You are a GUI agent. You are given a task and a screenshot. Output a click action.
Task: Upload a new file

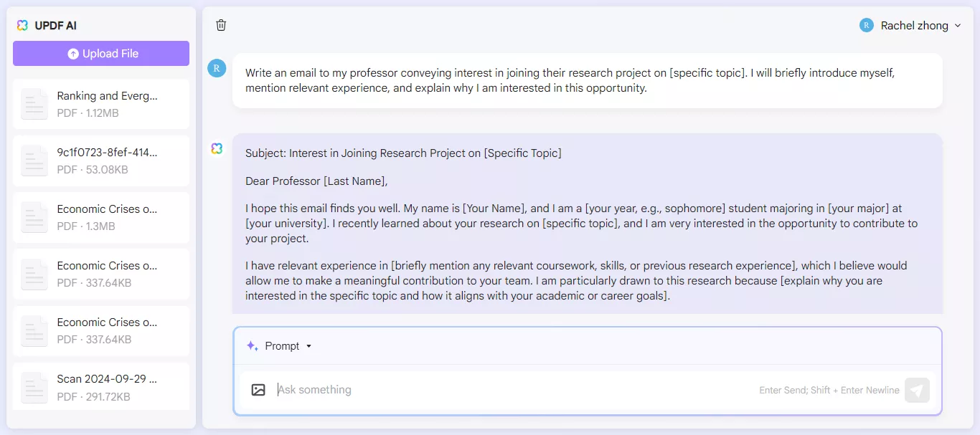click(100, 53)
